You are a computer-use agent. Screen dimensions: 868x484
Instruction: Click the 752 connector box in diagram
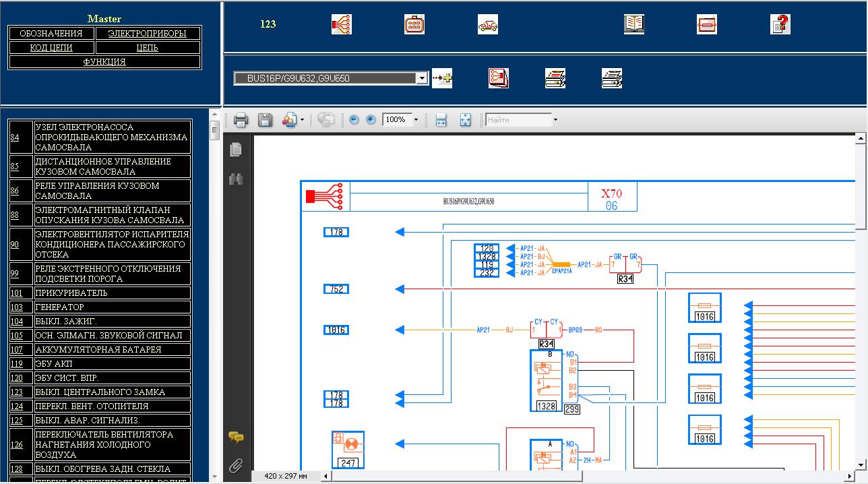click(x=336, y=289)
